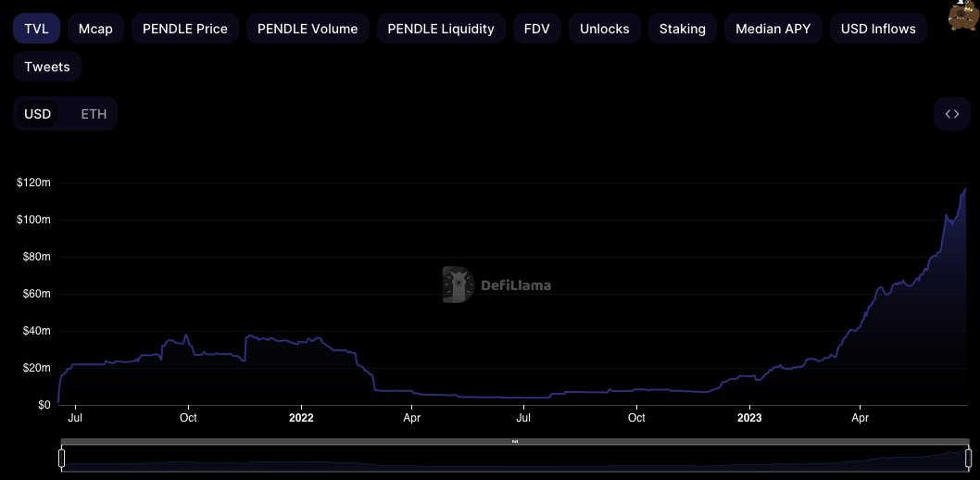Enable the PENDLE Price metric

pos(185,29)
